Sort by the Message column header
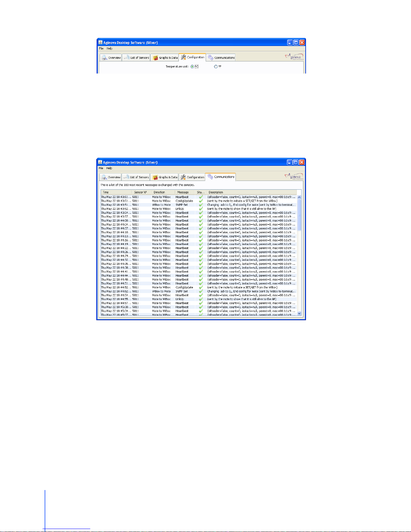 pyautogui.click(x=185, y=192)
